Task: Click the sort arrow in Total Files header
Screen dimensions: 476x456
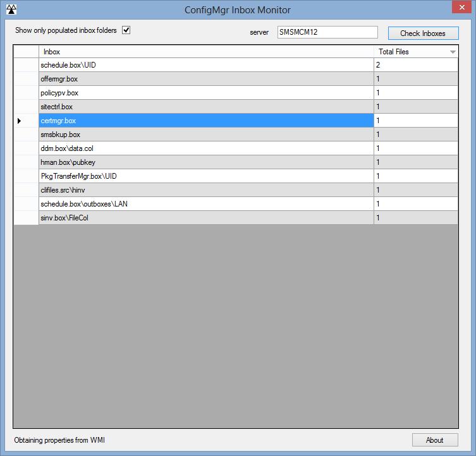Action: pyautogui.click(x=453, y=52)
